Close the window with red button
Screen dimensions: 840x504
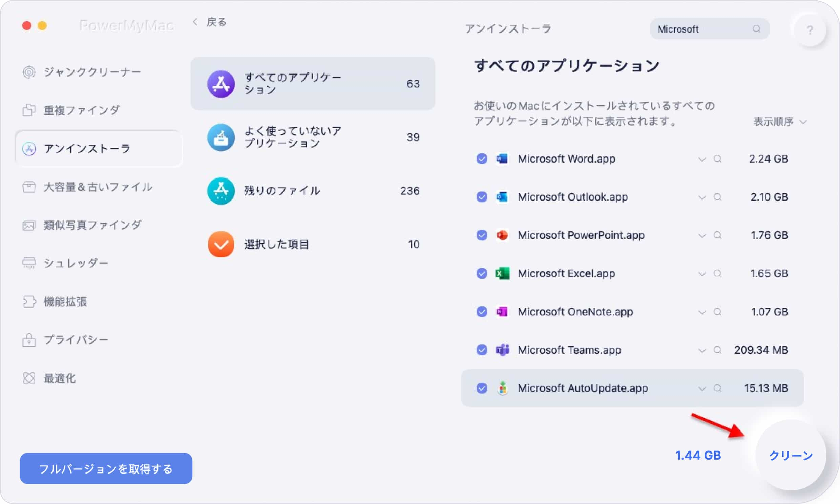tap(27, 25)
